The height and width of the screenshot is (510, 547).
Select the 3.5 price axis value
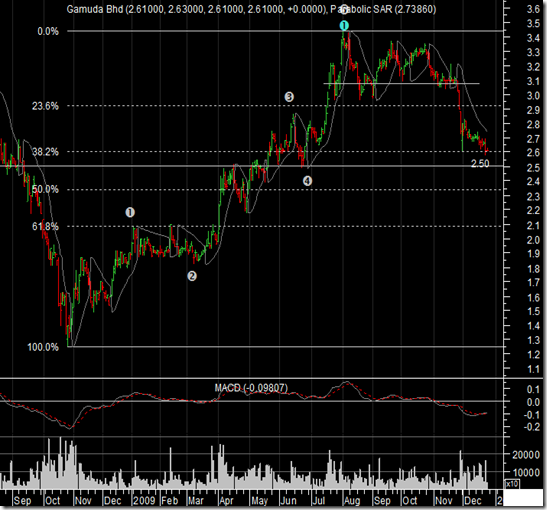point(533,23)
